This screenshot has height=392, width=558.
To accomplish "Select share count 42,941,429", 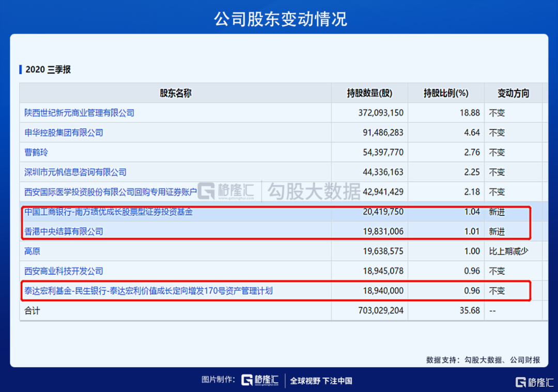I will 383,192.
